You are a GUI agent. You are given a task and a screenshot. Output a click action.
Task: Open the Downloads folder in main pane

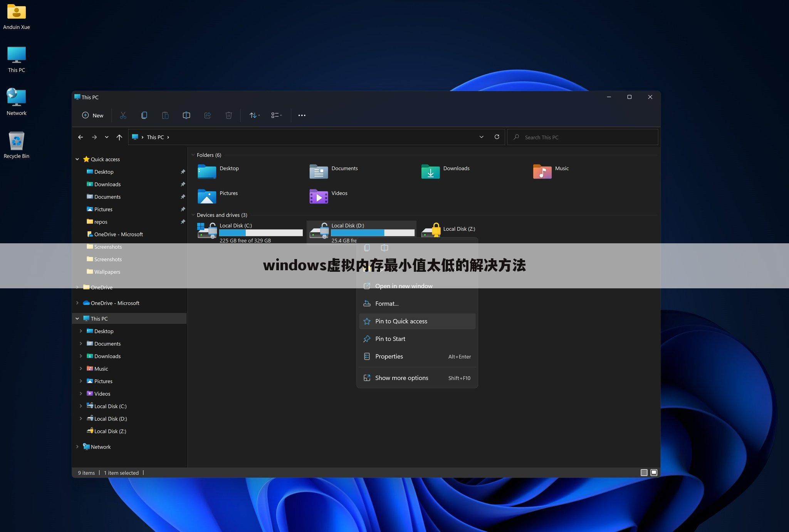(445, 171)
